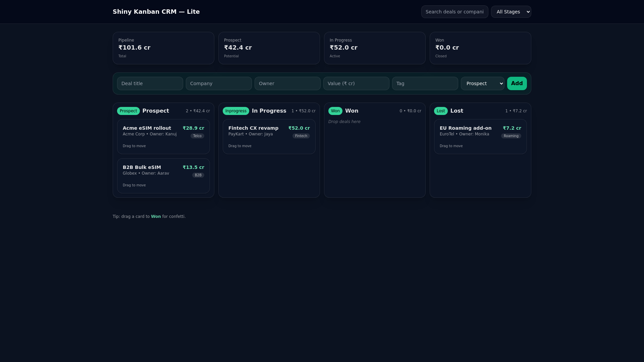The width and height of the screenshot is (644, 362).
Task: Focus the Company input
Action: (219, 83)
